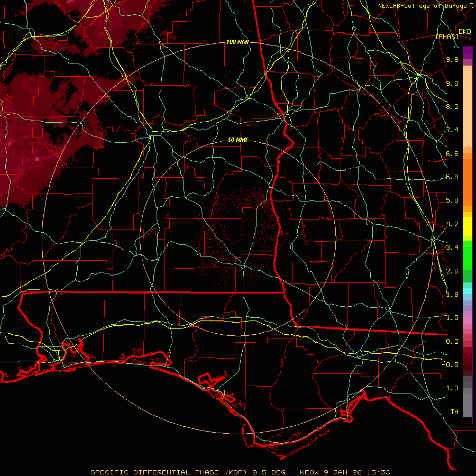Pick the cyan segment of the color bar
476x476 pixels.
coord(467,291)
